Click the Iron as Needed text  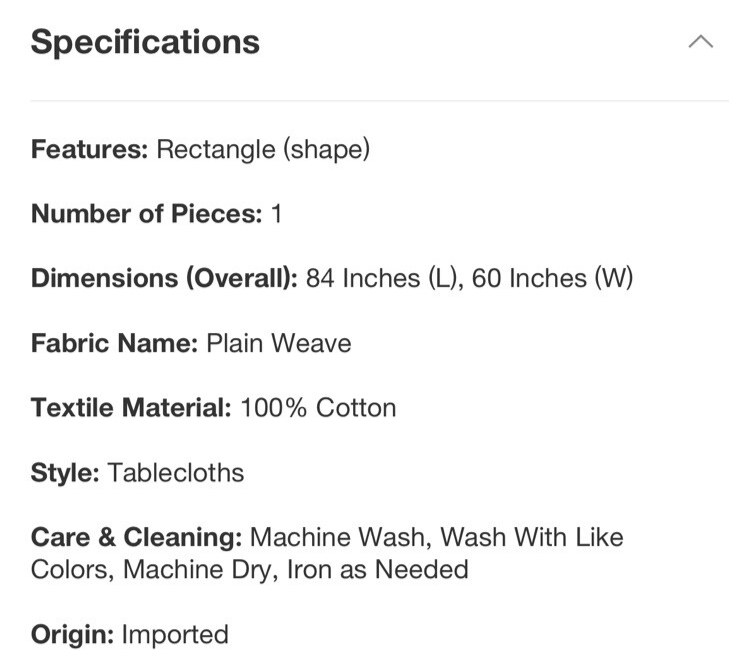pyautogui.click(x=378, y=569)
